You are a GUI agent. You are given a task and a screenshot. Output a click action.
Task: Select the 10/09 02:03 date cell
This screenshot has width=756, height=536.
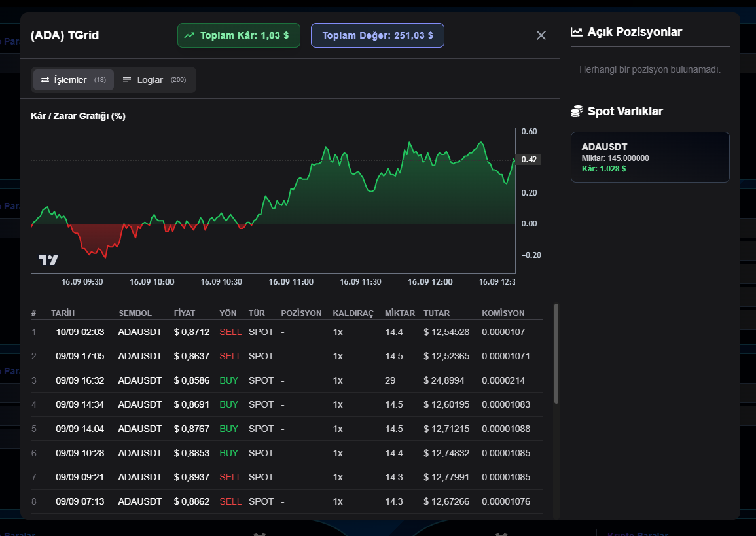[80, 332]
